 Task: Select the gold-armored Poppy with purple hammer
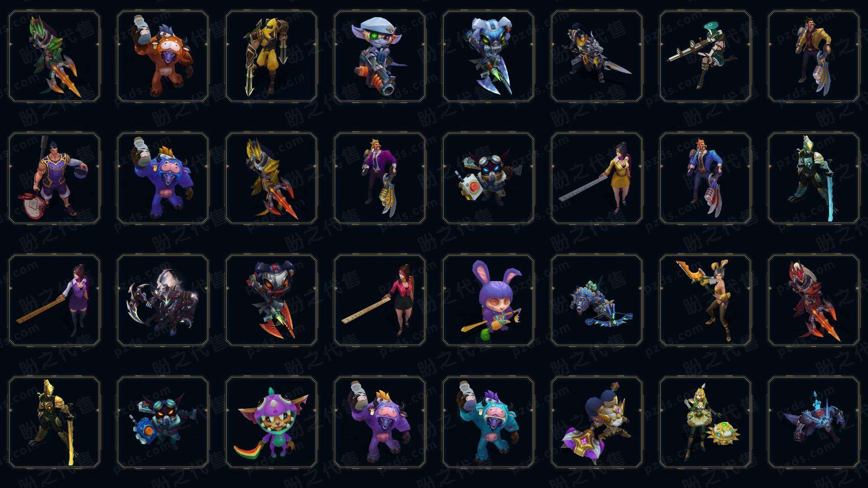coord(597,422)
